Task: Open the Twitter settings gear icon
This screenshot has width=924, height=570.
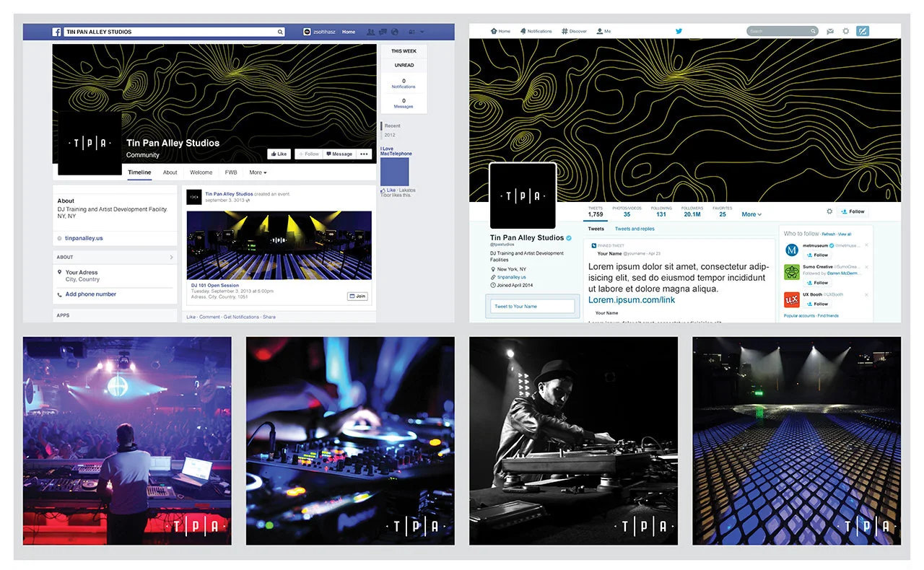Action: click(845, 31)
